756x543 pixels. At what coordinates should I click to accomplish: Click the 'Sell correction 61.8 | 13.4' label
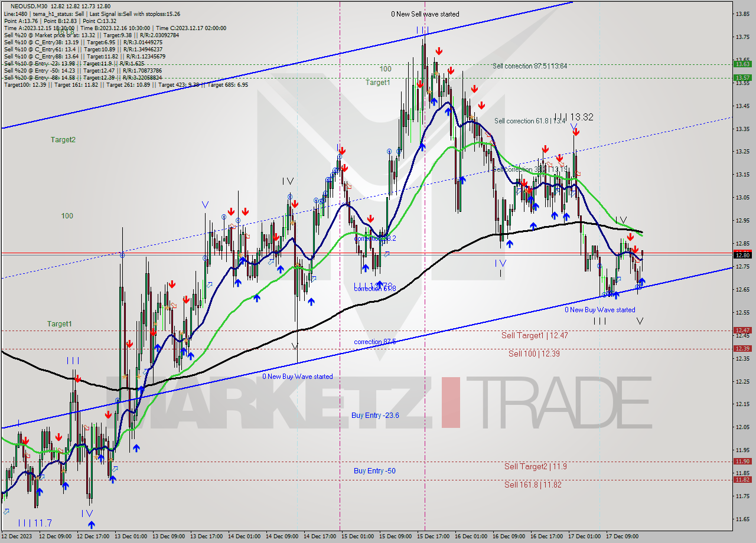coord(530,121)
